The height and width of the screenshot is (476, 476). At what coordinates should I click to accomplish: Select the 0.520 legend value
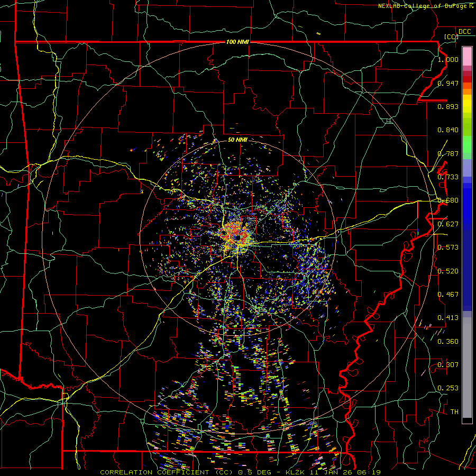448,271
